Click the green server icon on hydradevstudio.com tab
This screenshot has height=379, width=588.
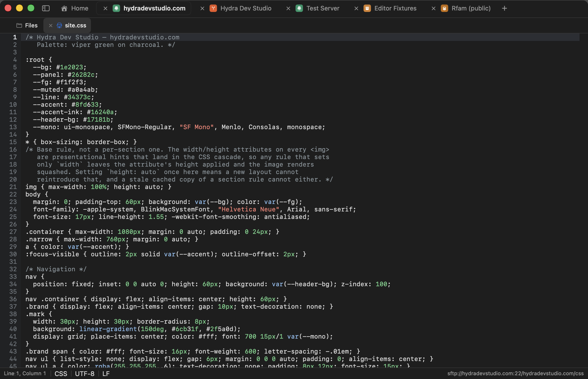click(x=116, y=8)
